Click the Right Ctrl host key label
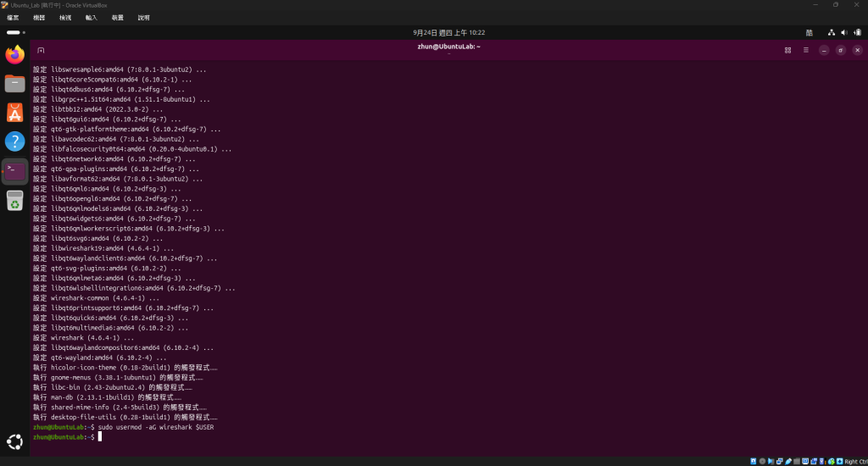Viewport: 868px width, 466px height. tap(856, 462)
